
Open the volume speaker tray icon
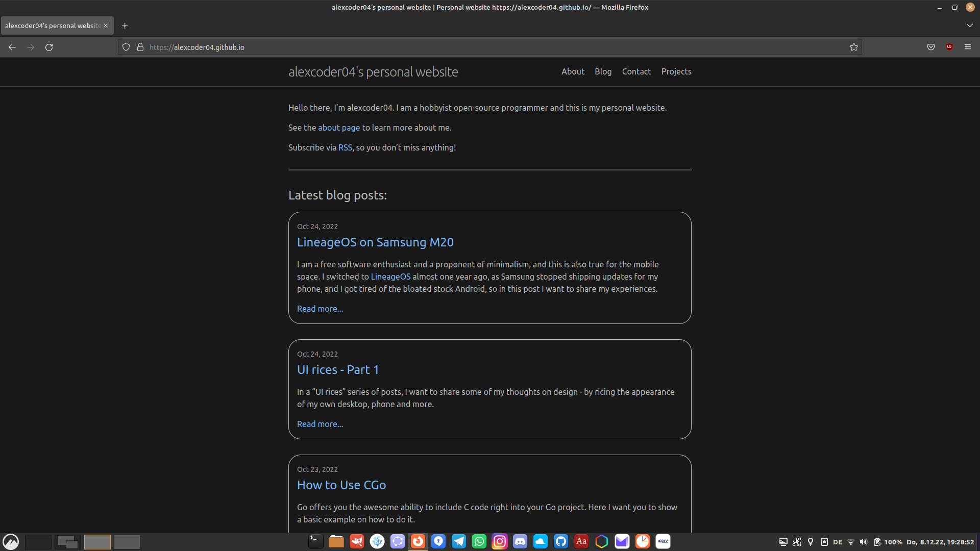(x=863, y=542)
